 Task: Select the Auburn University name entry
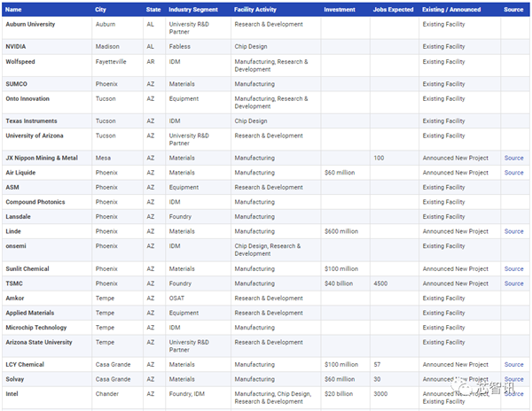(x=30, y=24)
